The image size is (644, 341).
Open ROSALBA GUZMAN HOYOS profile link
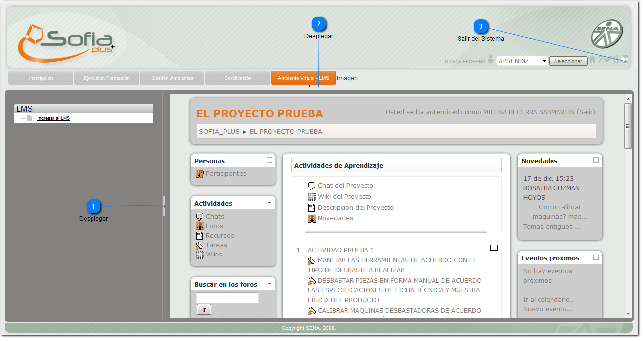point(552,193)
